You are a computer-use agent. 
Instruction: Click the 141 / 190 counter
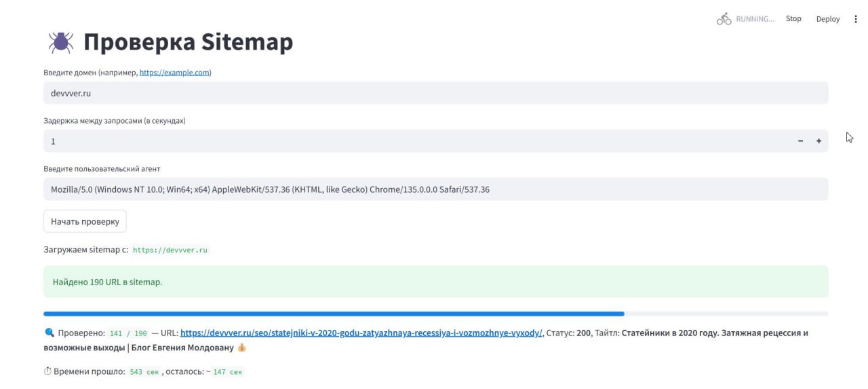129,333
